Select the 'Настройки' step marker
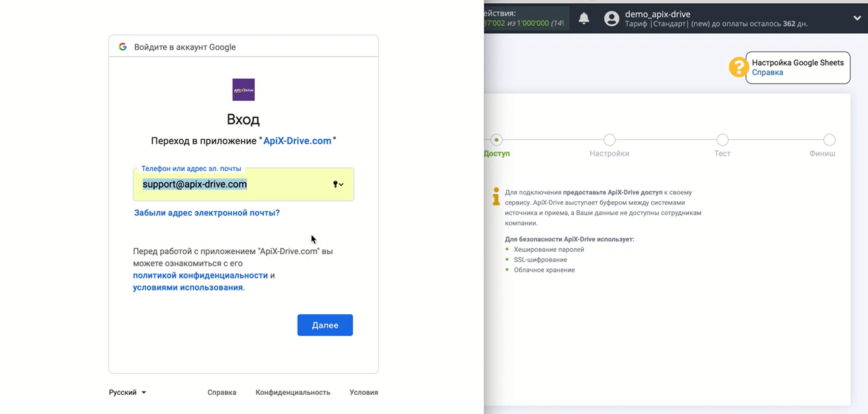The height and width of the screenshot is (414, 868). 609,140
